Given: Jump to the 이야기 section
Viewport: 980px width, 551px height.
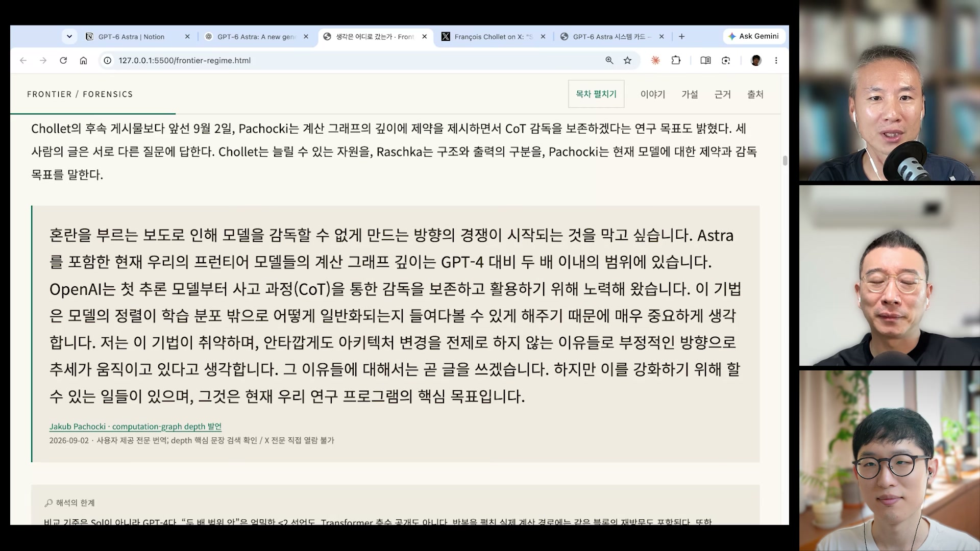Looking at the screenshot, I should 653,94.
